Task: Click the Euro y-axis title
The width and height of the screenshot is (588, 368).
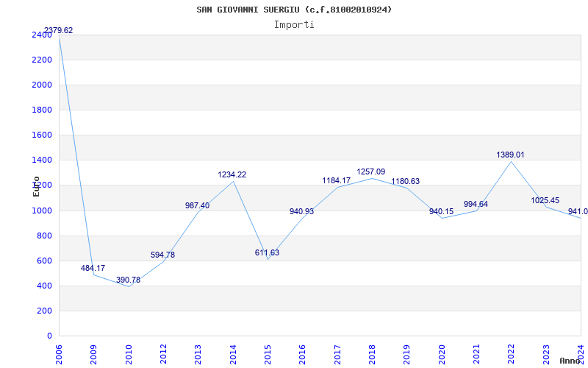Action: pyautogui.click(x=36, y=186)
